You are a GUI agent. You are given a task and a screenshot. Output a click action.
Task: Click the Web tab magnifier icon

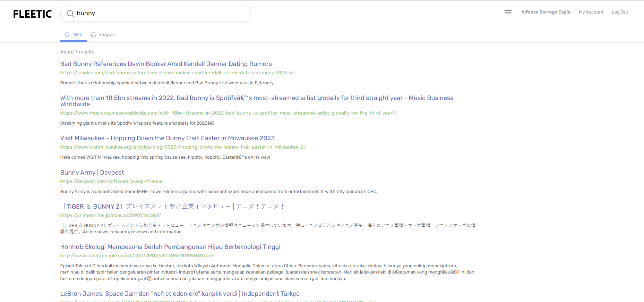(67, 35)
